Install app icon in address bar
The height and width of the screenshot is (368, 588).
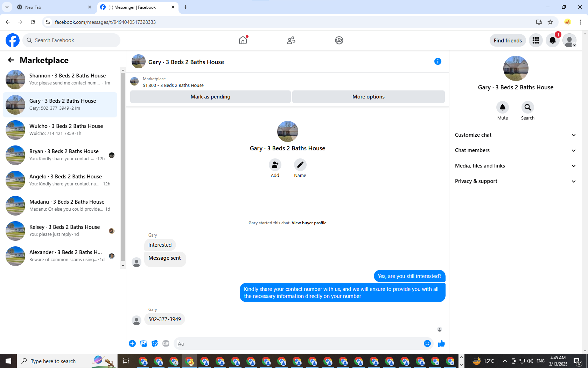539,22
